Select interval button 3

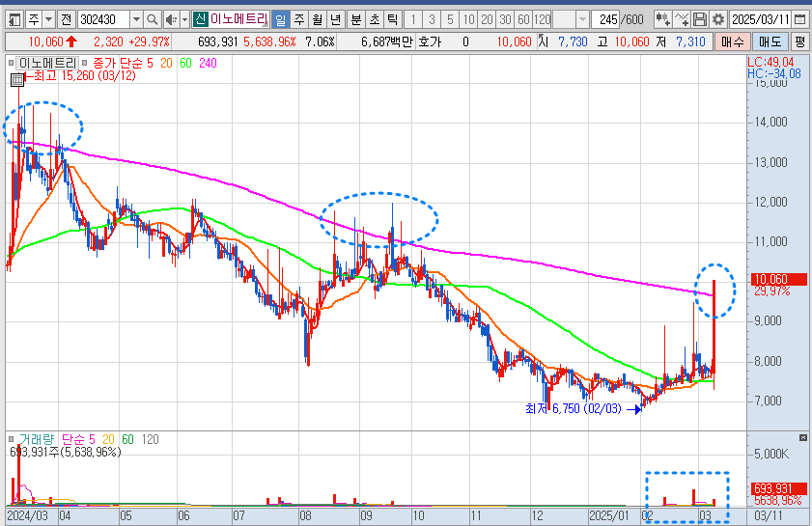[432, 20]
